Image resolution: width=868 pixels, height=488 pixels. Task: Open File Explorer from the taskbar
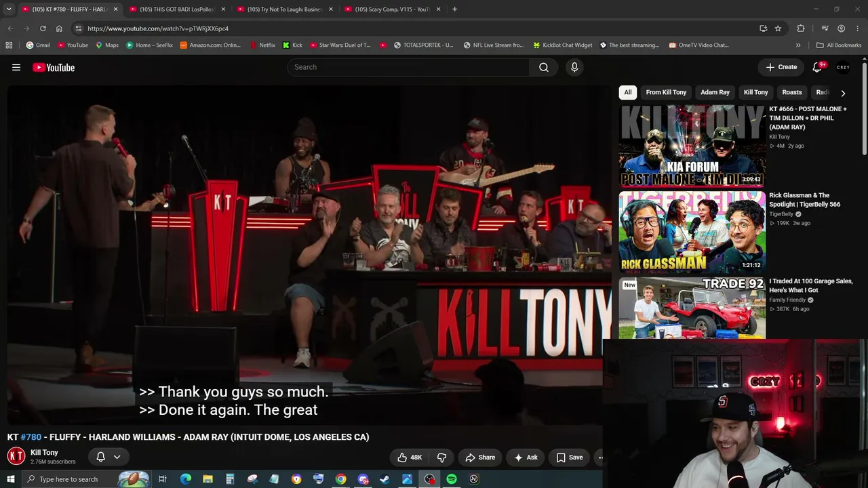coord(208,479)
